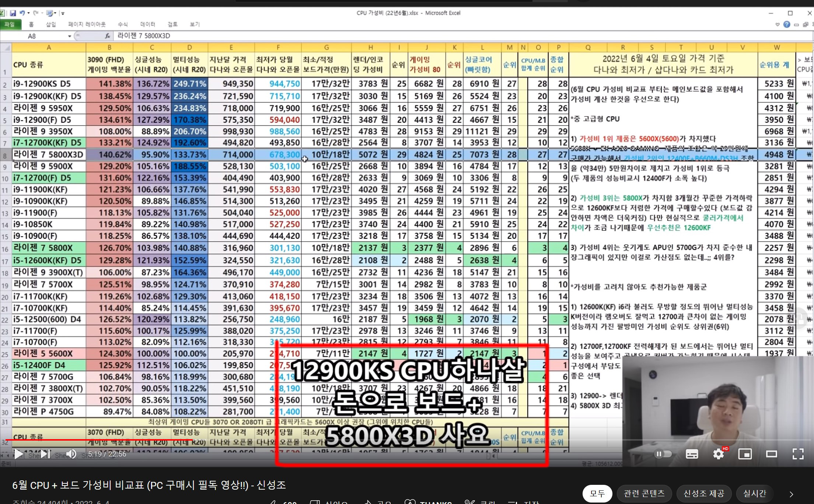Select the 신성조 제공 filter chip
The image size is (814, 504).
[x=704, y=493]
